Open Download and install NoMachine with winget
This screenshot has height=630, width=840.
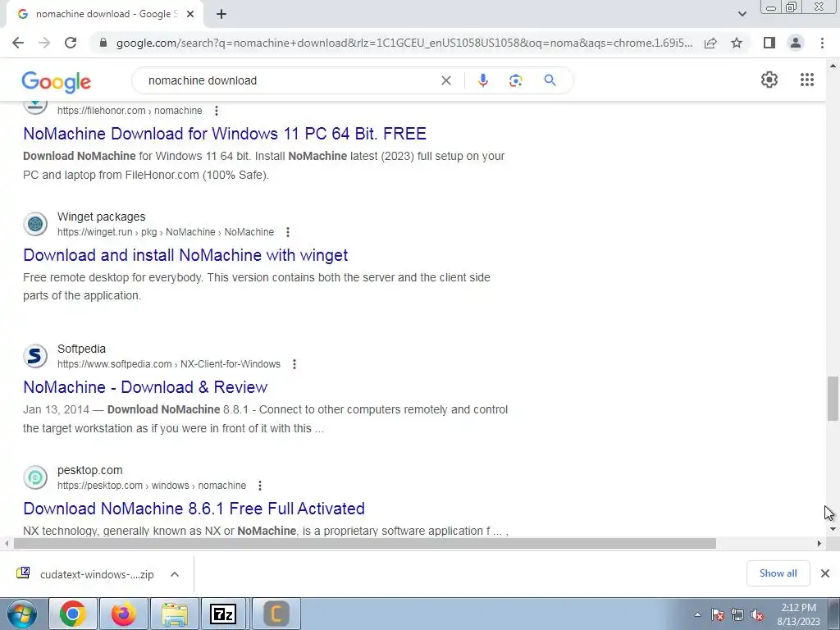185,255
